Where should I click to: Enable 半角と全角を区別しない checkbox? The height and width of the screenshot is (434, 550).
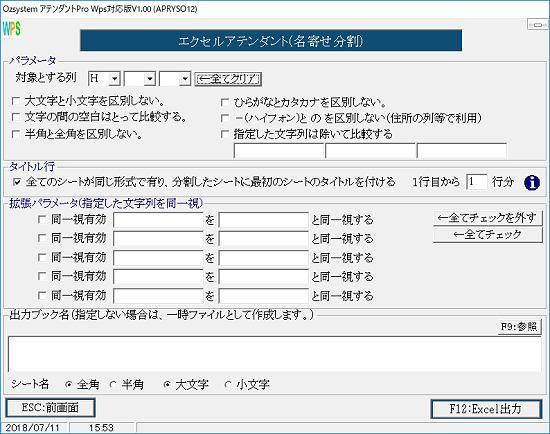(16, 134)
